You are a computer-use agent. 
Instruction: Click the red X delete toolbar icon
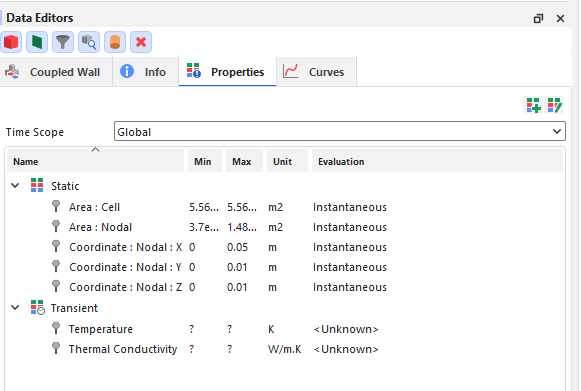tap(141, 42)
